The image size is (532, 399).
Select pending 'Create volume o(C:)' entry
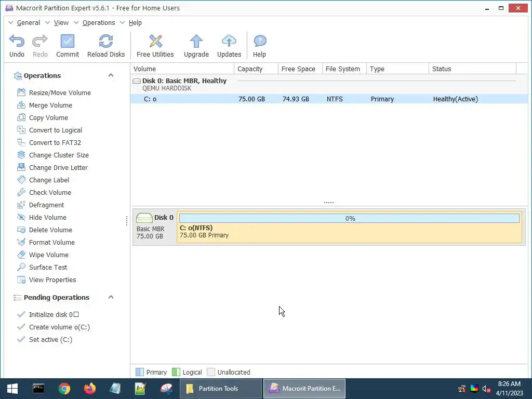click(59, 327)
